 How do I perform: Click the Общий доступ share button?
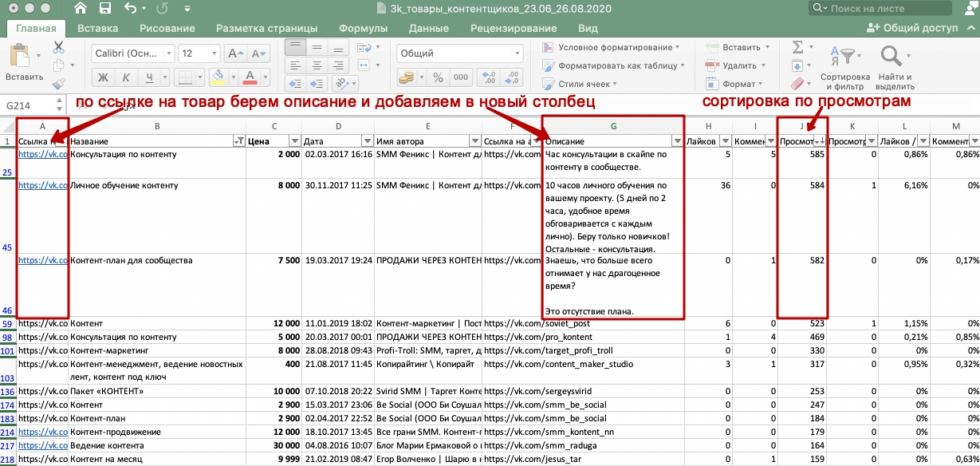[x=913, y=28]
